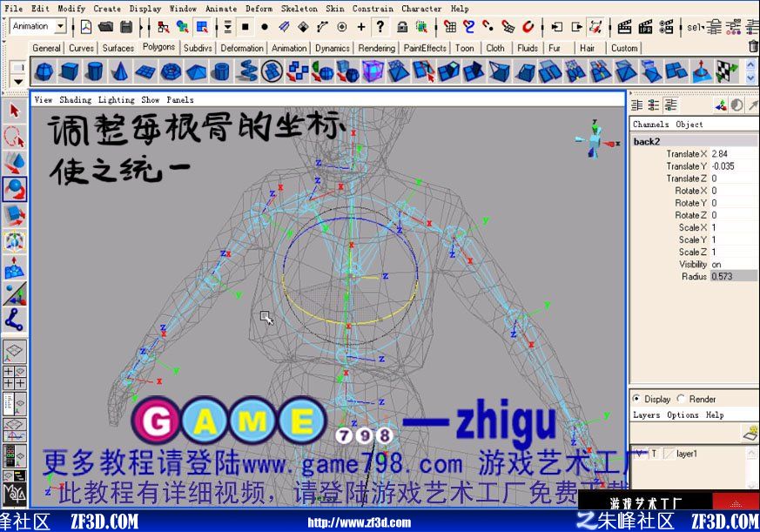The width and height of the screenshot is (760, 532).
Task: Toggle the lock current selection button
Action: [402, 27]
